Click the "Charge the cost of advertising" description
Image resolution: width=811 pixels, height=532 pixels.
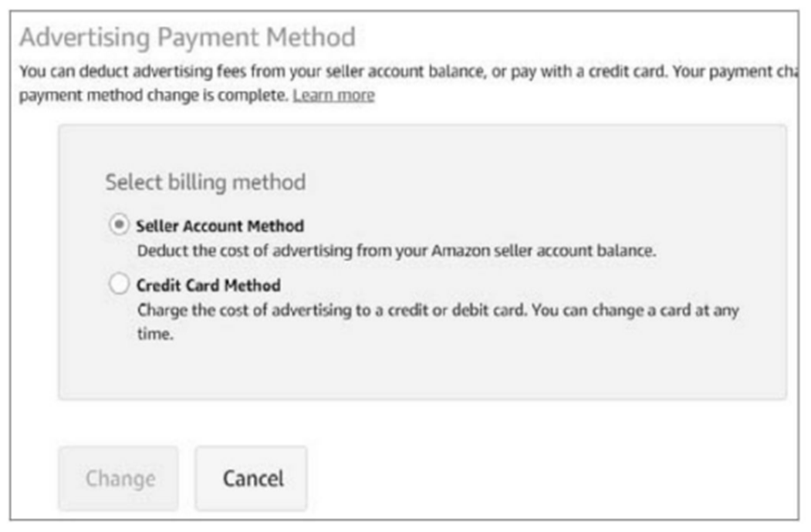(x=231, y=311)
